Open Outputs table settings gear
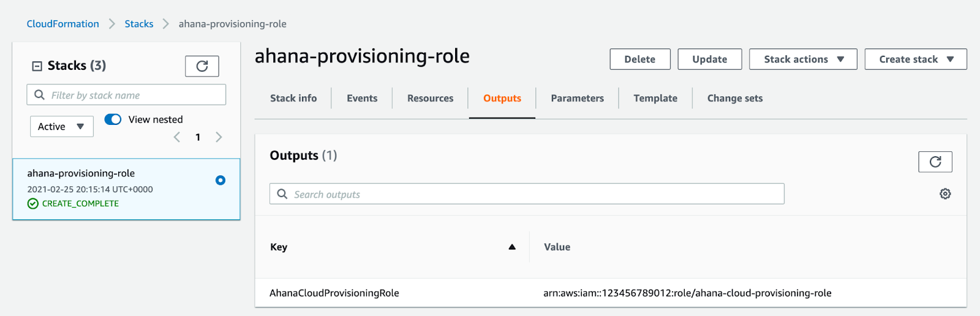Viewport: 980px width, 316px height. tap(945, 194)
